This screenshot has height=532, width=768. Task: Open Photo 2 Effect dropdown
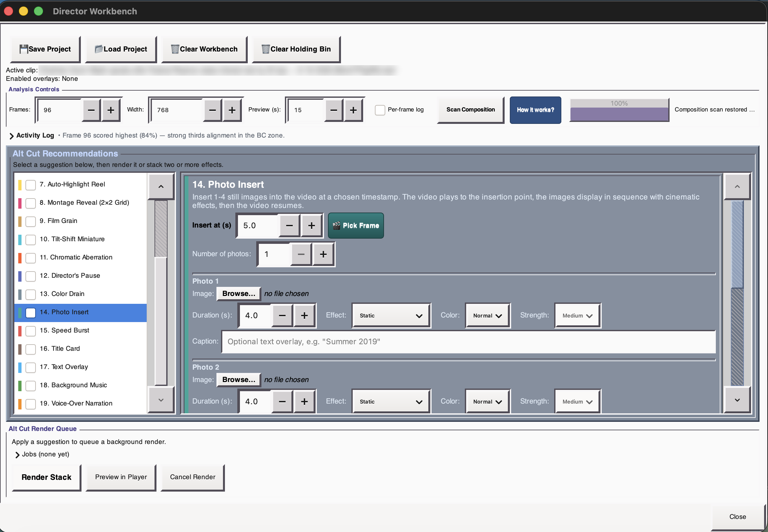coord(391,402)
